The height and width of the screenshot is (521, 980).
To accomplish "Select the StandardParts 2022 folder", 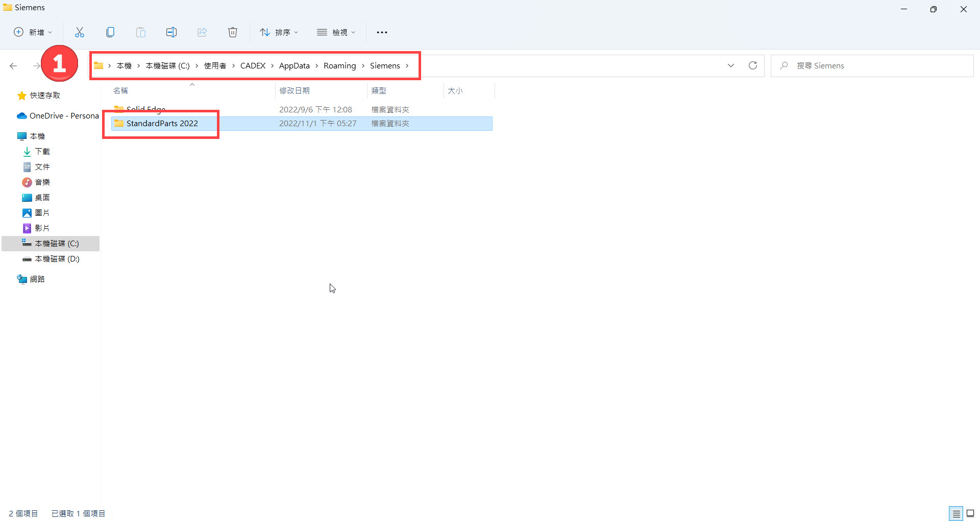I will [x=162, y=124].
